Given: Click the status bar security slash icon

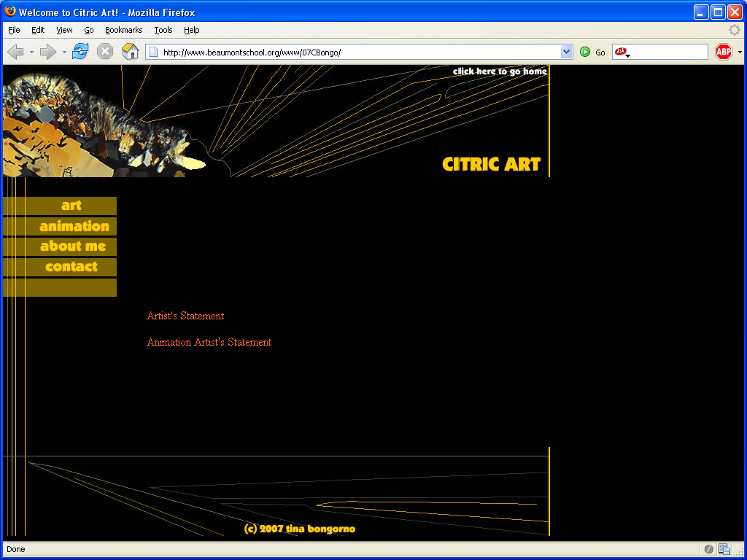Looking at the screenshot, I should pos(709,549).
